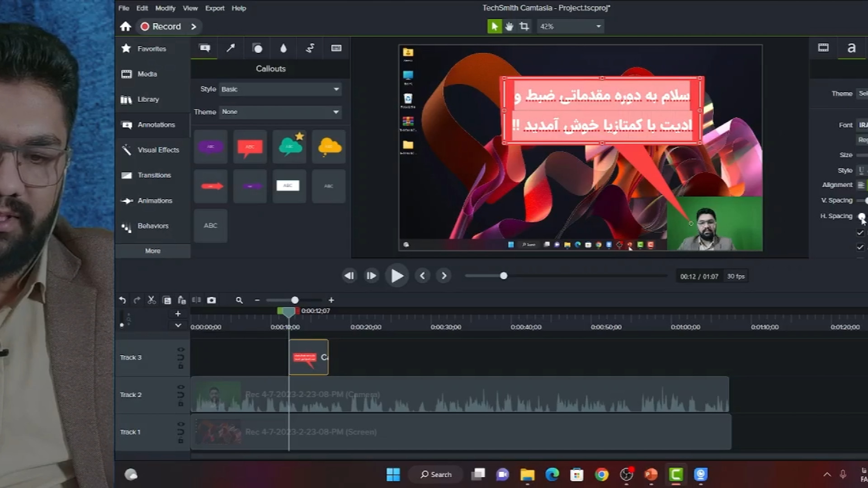Image resolution: width=868 pixels, height=488 pixels.
Task: Click the cut scissors icon above timeline
Action: (x=151, y=300)
